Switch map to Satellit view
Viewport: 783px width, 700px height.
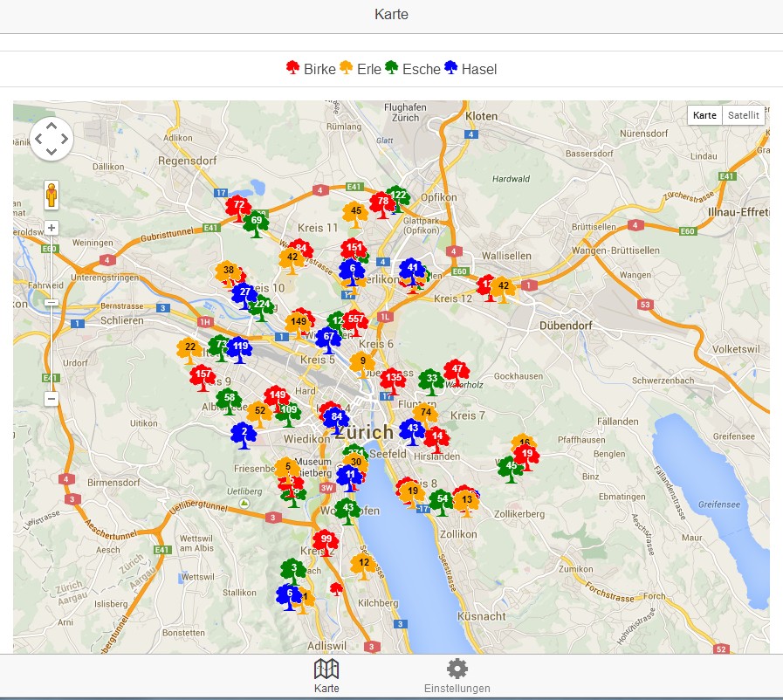743,115
